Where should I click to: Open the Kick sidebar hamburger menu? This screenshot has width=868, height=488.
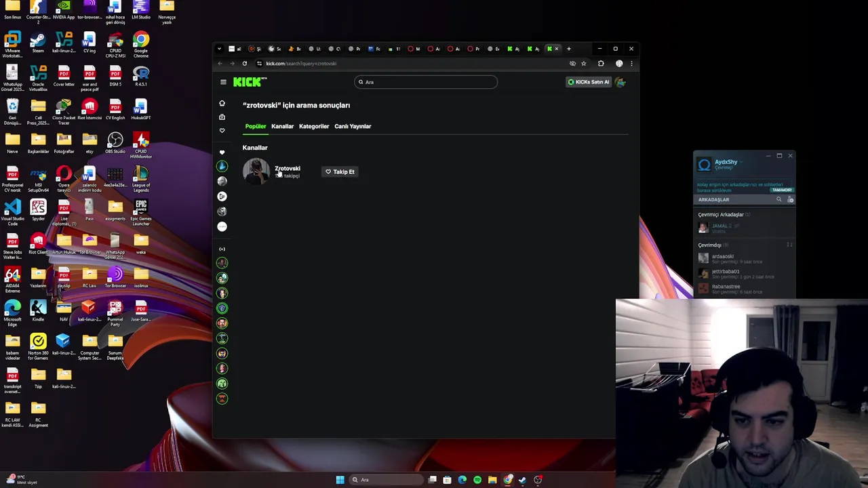click(223, 82)
